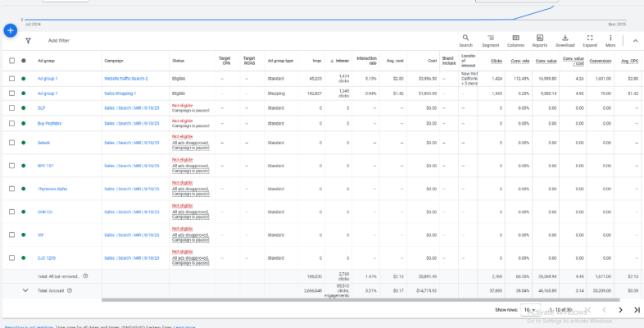Image resolution: width=644 pixels, height=328 pixels.
Task: Sort by Avg. CPC column header
Action: pyautogui.click(x=630, y=61)
